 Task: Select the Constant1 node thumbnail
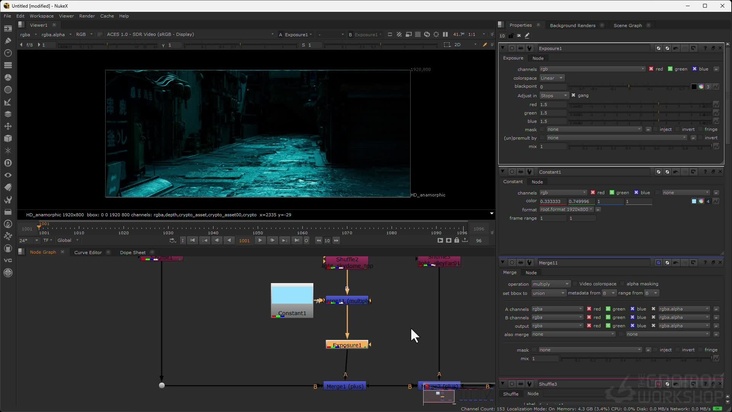click(x=292, y=300)
